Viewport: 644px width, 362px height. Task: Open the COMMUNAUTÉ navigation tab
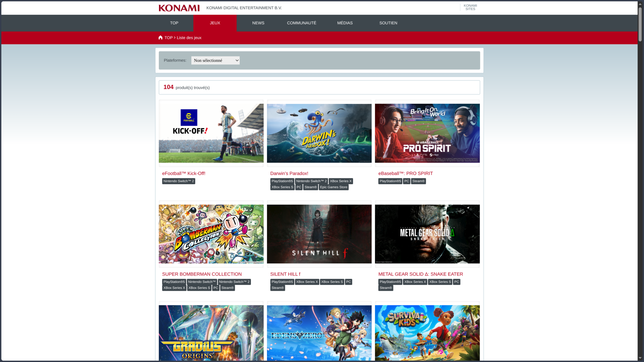point(302,23)
